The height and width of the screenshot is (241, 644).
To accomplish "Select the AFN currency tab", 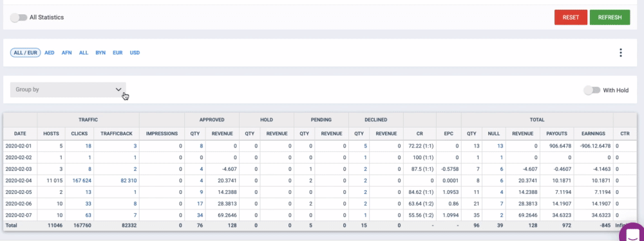I will coord(67,53).
